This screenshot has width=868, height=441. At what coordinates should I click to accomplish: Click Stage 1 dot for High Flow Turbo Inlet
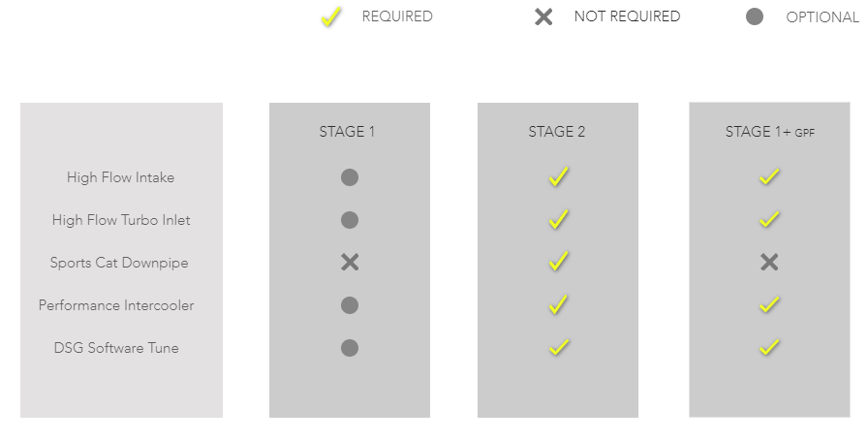click(x=350, y=220)
